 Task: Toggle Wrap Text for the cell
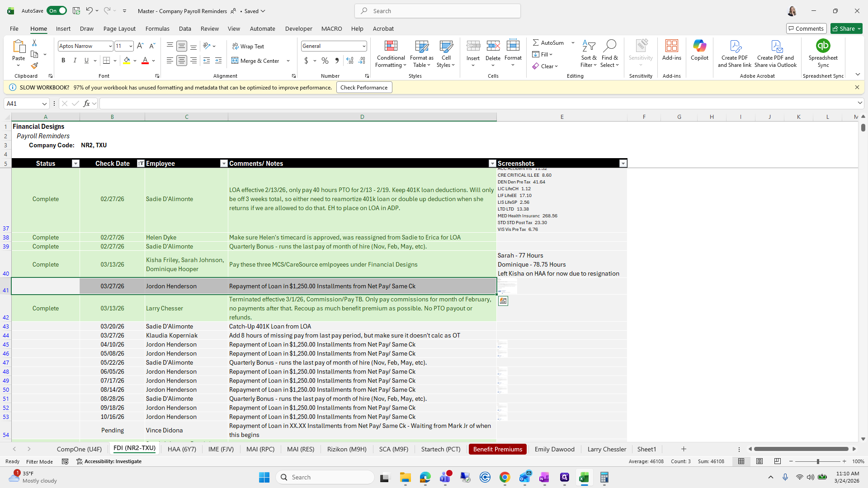click(248, 46)
